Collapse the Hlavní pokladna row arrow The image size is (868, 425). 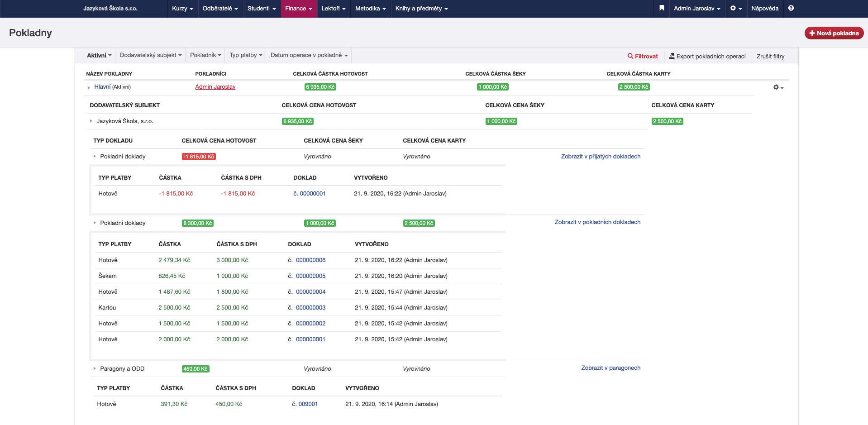[89, 87]
